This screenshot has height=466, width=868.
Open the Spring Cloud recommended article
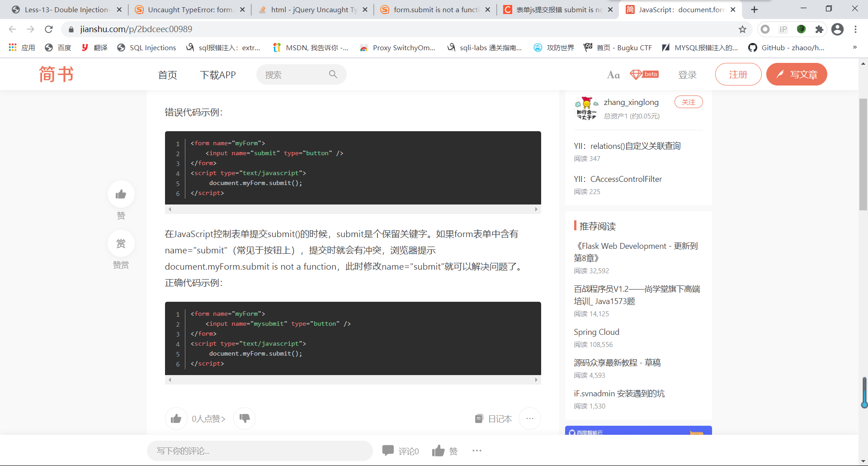tap(596, 332)
